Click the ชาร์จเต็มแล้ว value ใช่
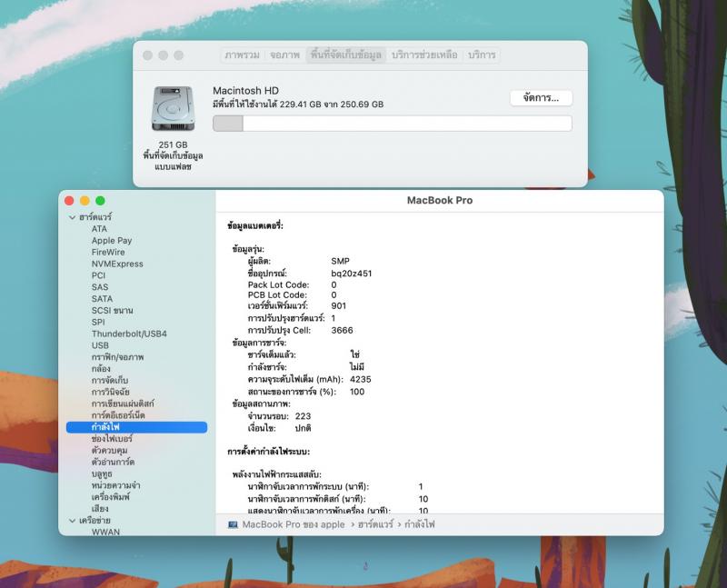727x588 pixels. tap(355, 354)
